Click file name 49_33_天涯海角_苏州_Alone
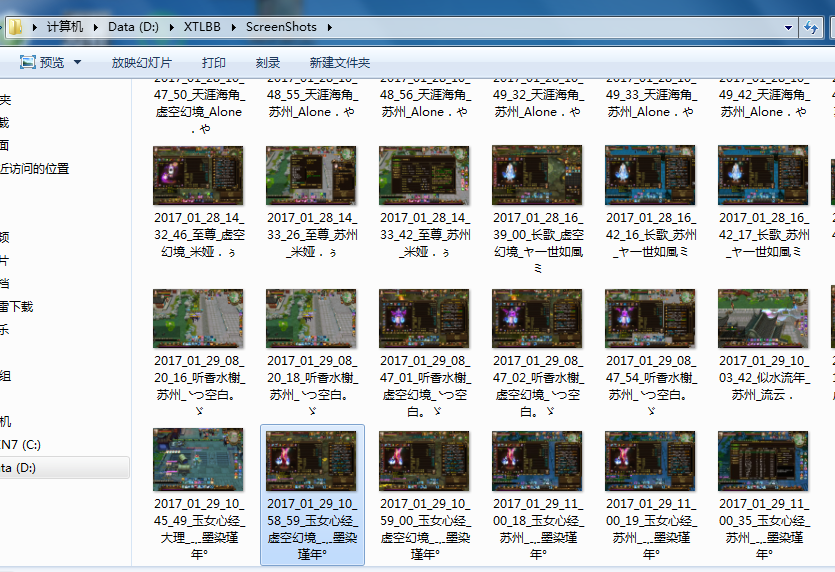This screenshot has height=572, width=835. click(651, 96)
